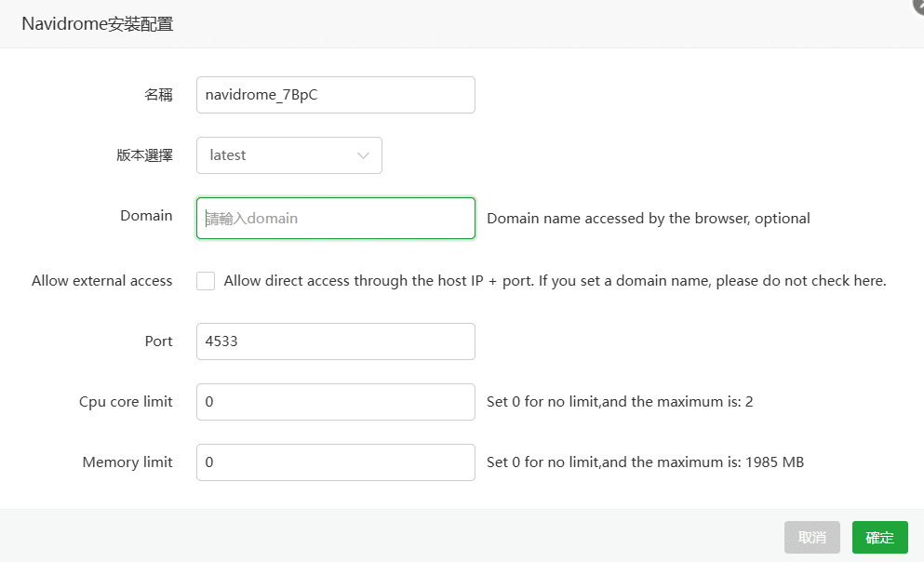Focus the Domain input field
The height and width of the screenshot is (562, 924).
point(335,219)
